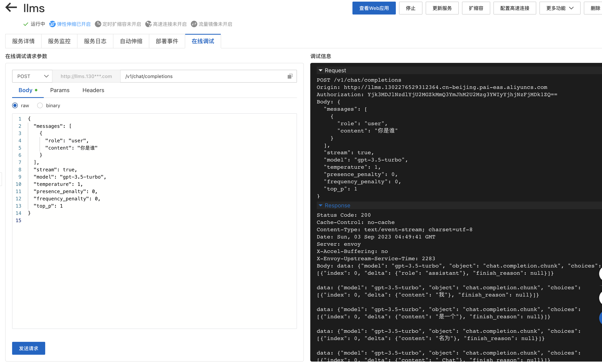602x364 pixels.
Task: Click the 更新服务 button
Action: tap(442, 8)
